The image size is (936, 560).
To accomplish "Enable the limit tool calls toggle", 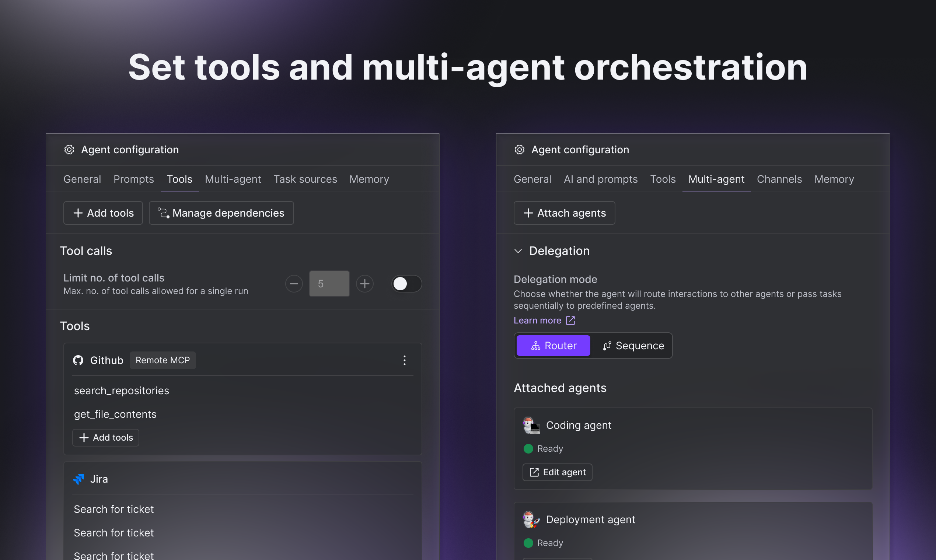I will tap(406, 284).
